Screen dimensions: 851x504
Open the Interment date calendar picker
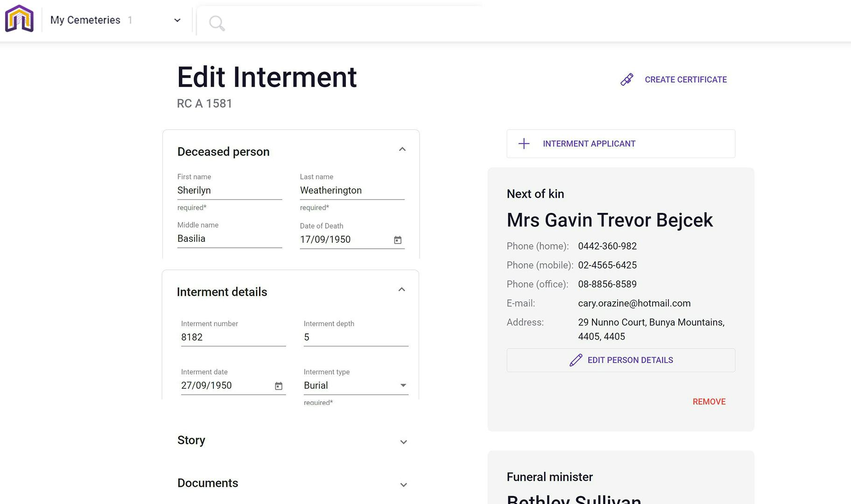tap(279, 386)
